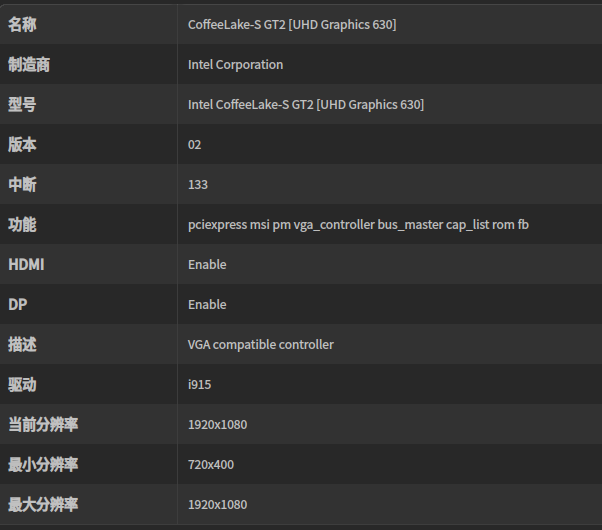The height and width of the screenshot is (530, 602).
Task: Select the 型号 label
Action: [22, 104]
